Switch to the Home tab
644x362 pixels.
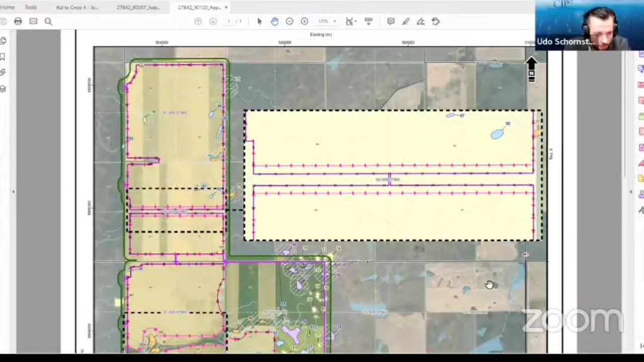coord(7,8)
